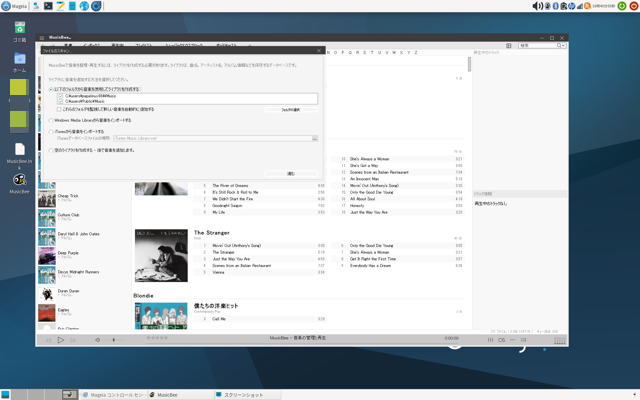Click the iTunes library browse button
The image size is (640, 400).
(x=313, y=139)
